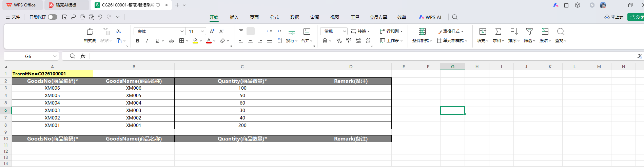Viewport: 644px width, 167px height.
Task: Toggle Strikethrough formatting
Action: (172, 41)
